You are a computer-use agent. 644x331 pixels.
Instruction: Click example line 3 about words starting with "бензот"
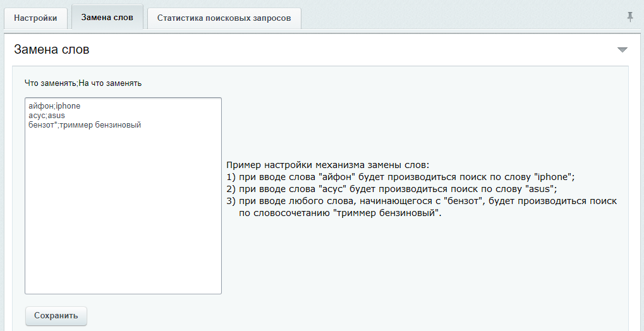point(421,201)
